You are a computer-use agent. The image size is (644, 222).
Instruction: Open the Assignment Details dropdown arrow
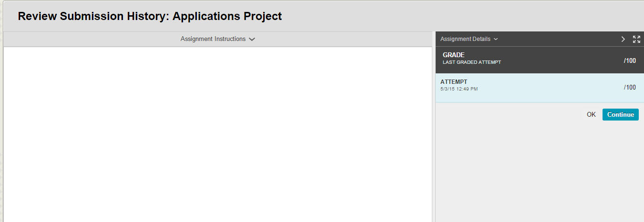[496, 39]
